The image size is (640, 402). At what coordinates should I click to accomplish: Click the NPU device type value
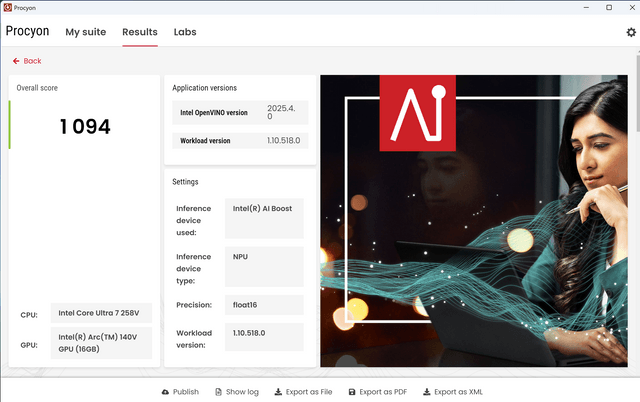coord(264,267)
